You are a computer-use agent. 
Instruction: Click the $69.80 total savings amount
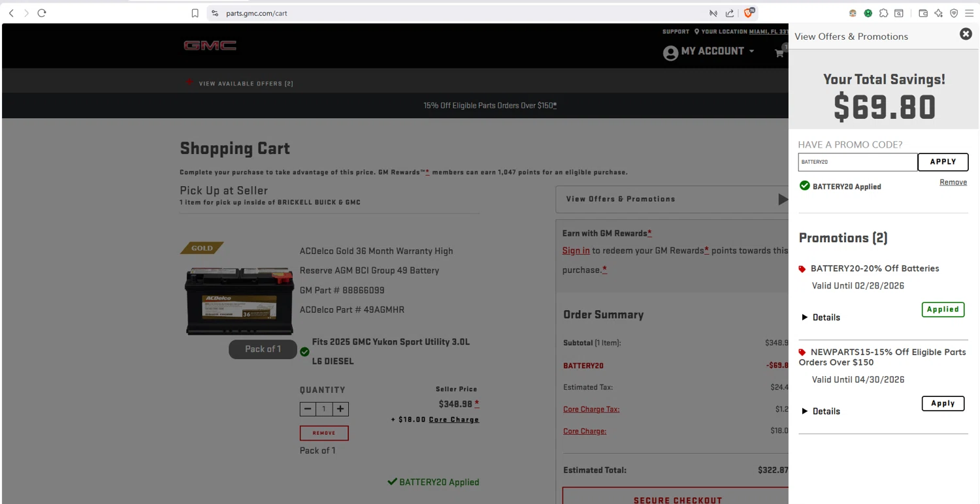point(885,107)
